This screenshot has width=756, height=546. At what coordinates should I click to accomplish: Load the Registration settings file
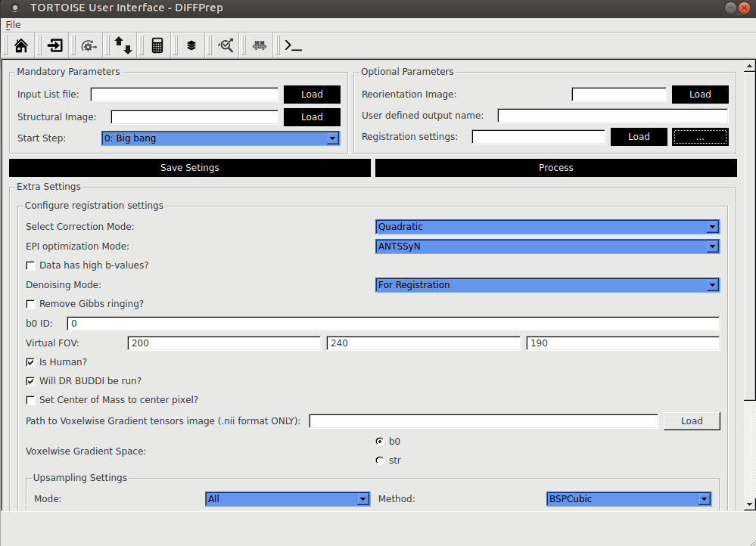click(x=639, y=137)
